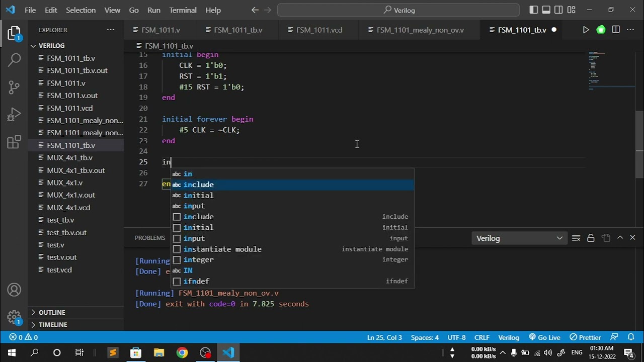This screenshot has width=644, height=362.
Task: Open the Help menu
Action: [213, 10]
